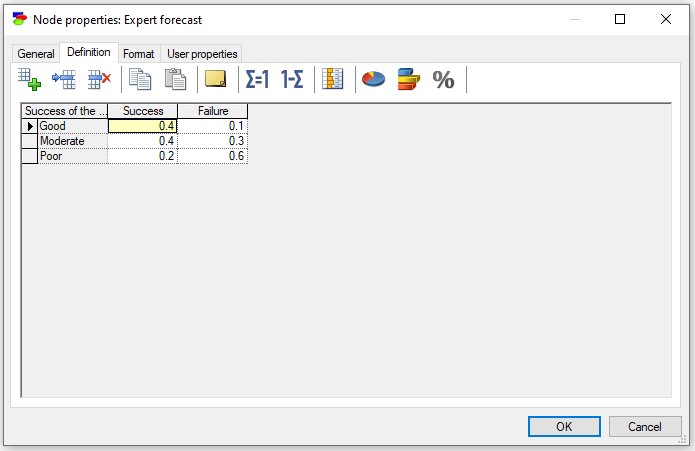Click the Insert state icon with blue arrow
Viewport: 695px width, 451px height.
pyautogui.click(x=64, y=80)
